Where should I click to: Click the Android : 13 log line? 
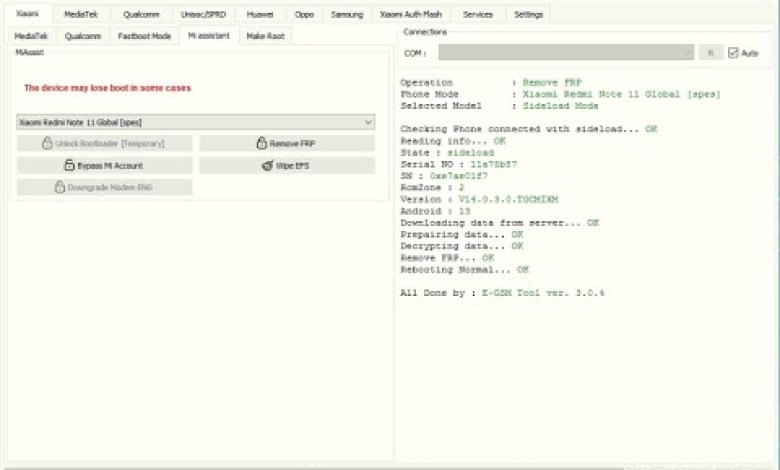point(435,211)
